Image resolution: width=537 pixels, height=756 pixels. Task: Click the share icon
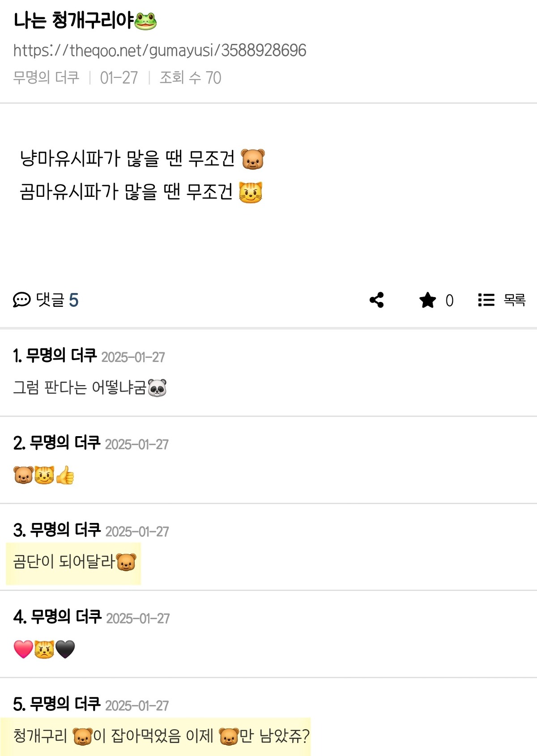click(377, 300)
